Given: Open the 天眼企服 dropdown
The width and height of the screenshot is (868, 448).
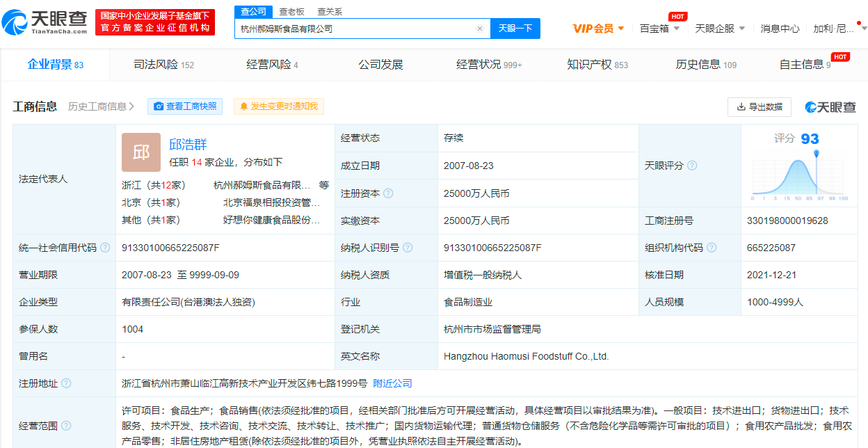Looking at the screenshot, I should coord(720,29).
